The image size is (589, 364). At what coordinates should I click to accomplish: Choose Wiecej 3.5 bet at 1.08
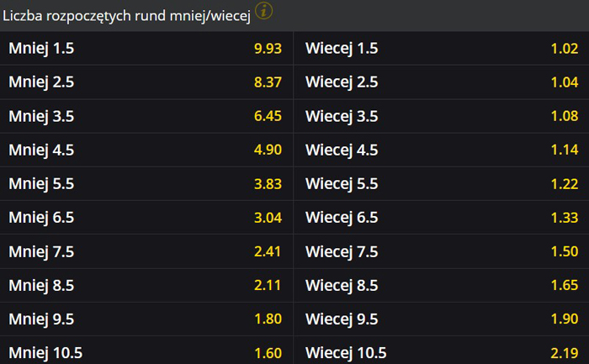tap(441, 116)
